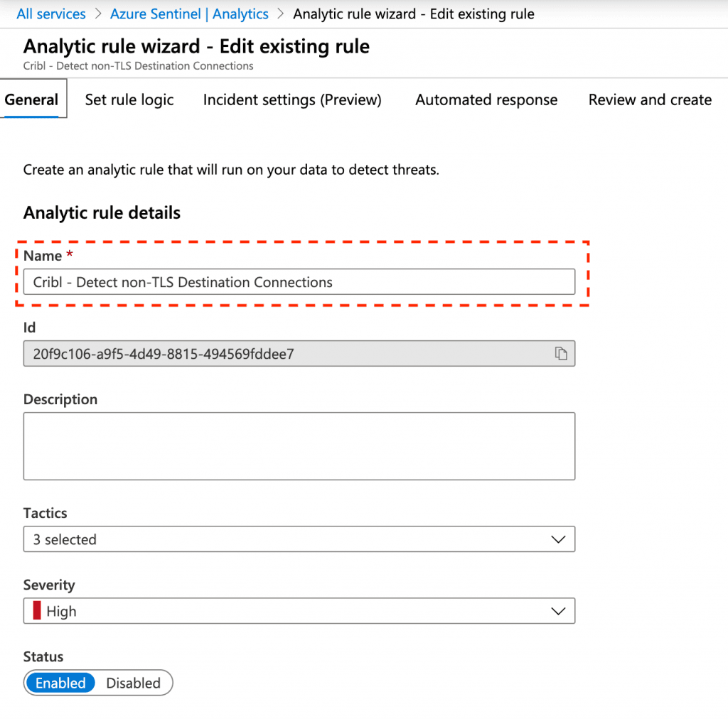Click into the Name input field

299,282
